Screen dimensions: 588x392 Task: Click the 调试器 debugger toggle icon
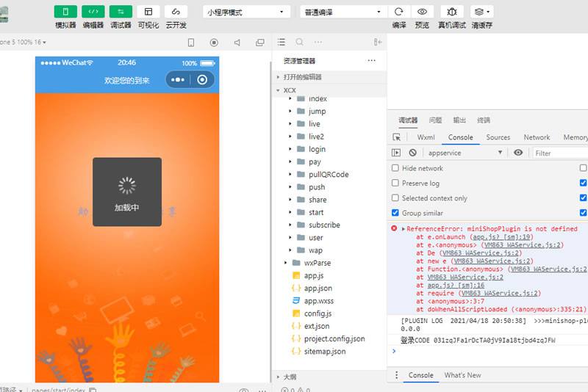(x=121, y=12)
